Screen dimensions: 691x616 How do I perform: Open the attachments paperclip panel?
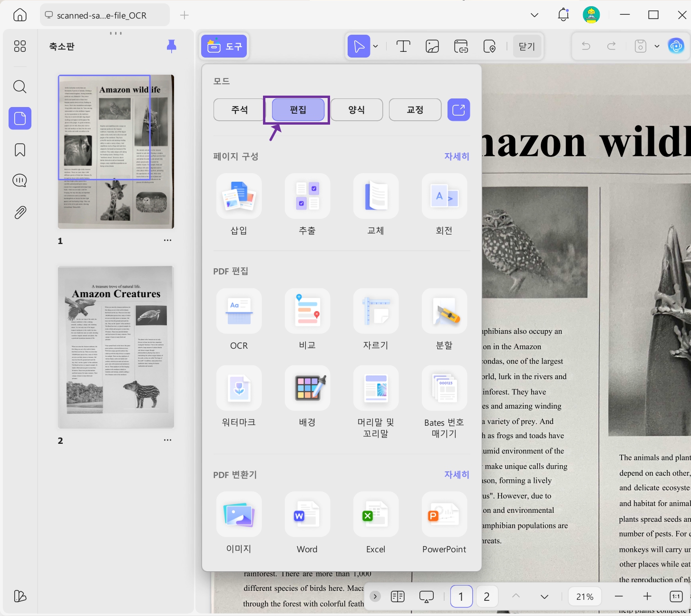[x=20, y=212]
